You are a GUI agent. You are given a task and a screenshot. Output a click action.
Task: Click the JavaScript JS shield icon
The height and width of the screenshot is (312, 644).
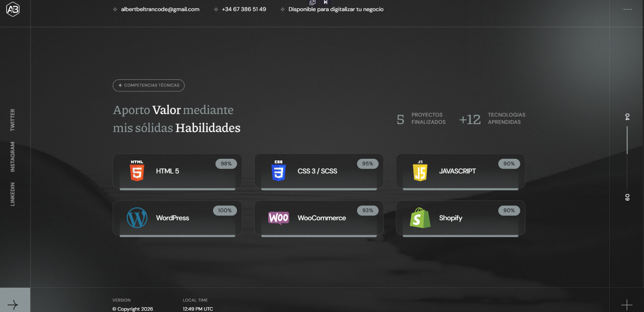(x=420, y=171)
